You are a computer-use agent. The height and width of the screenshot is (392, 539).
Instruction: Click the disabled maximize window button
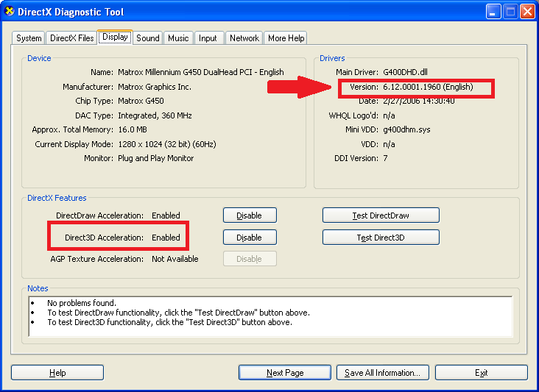pos(510,12)
